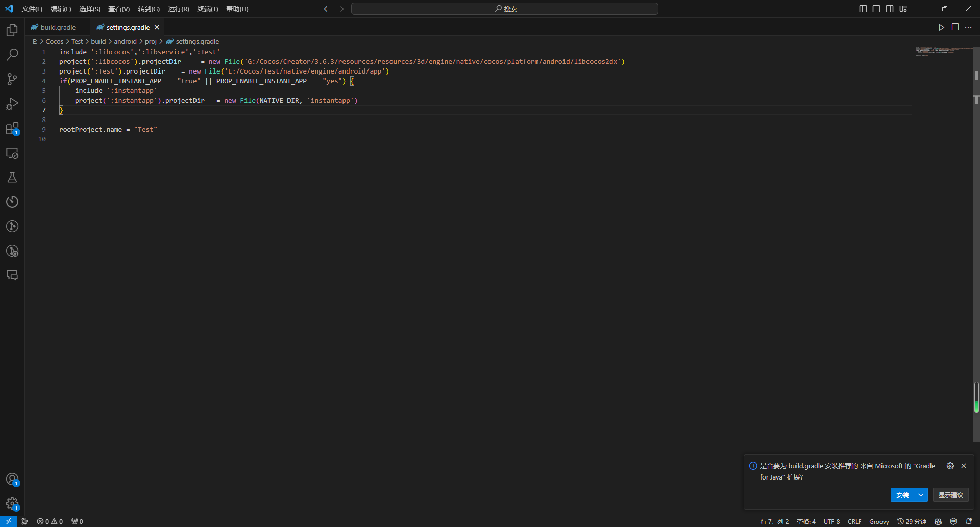The height and width of the screenshot is (527, 980).
Task: Click the 显示建议 button
Action: tap(950, 495)
